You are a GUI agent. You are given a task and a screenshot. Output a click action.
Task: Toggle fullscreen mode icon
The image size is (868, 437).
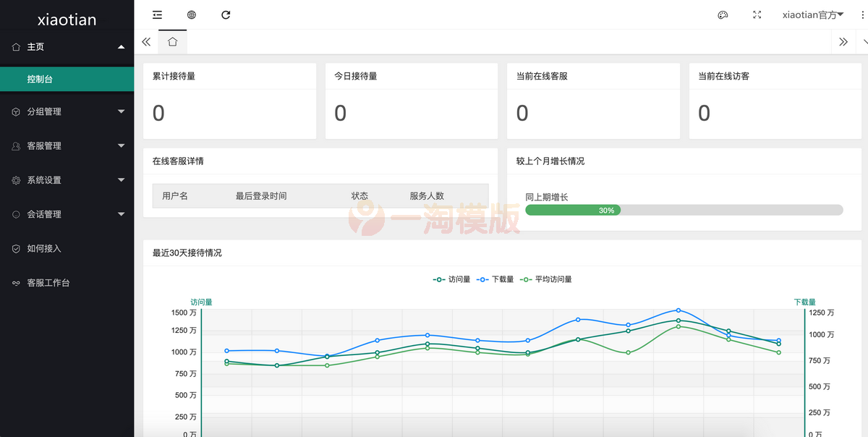coord(757,14)
